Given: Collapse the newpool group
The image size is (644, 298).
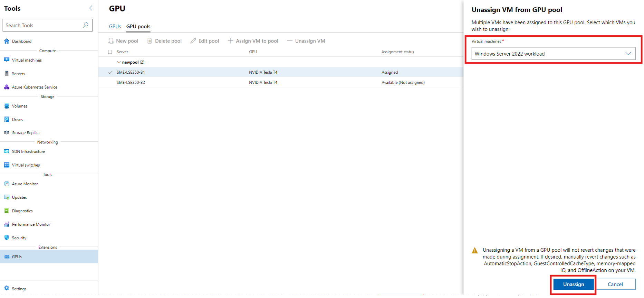Looking at the screenshot, I should coord(118,62).
